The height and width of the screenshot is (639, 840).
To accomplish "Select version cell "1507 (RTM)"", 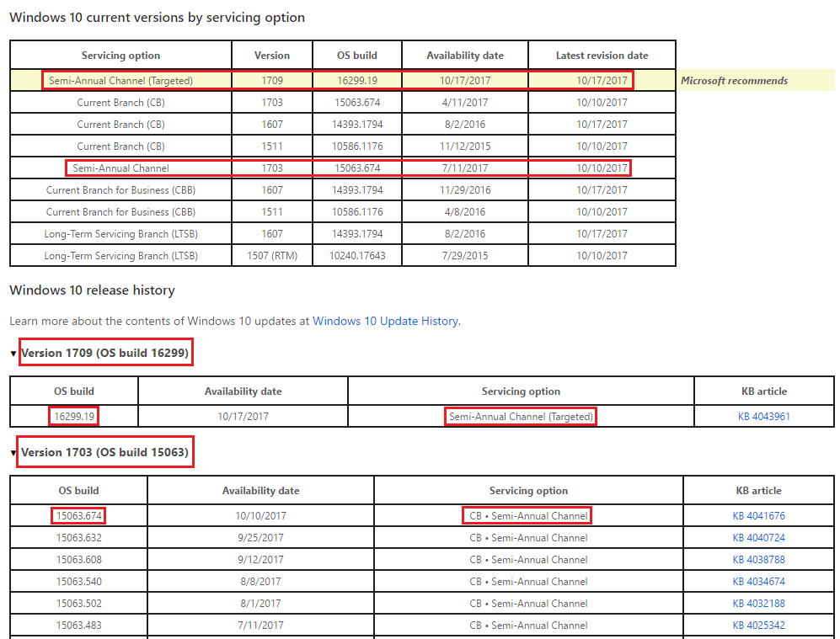I will pyautogui.click(x=271, y=256).
